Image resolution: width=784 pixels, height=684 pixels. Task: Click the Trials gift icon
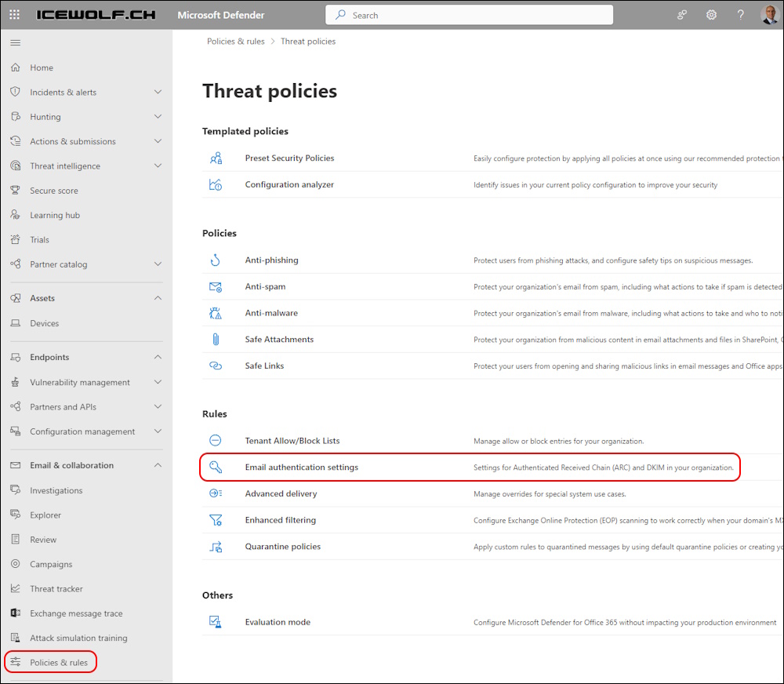[x=16, y=239]
